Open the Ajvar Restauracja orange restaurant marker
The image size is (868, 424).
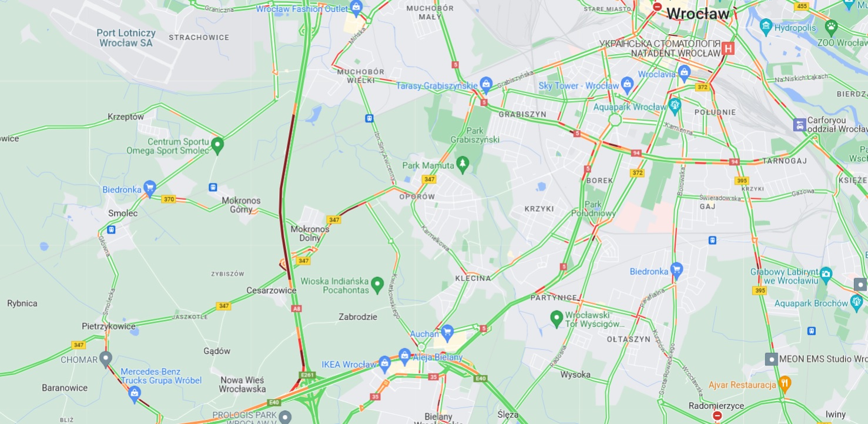[785, 385]
